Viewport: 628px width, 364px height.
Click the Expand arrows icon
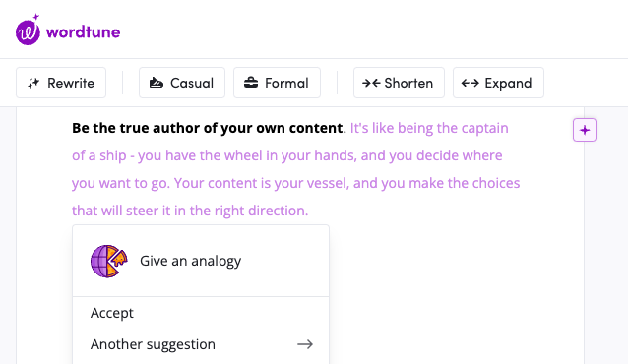[x=471, y=83]
